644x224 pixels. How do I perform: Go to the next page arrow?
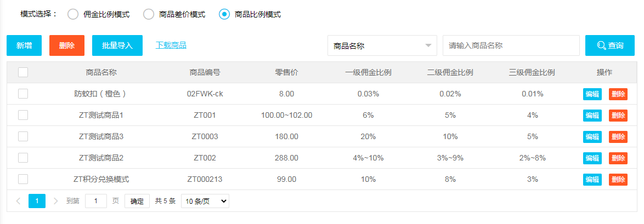coord(56,201)
